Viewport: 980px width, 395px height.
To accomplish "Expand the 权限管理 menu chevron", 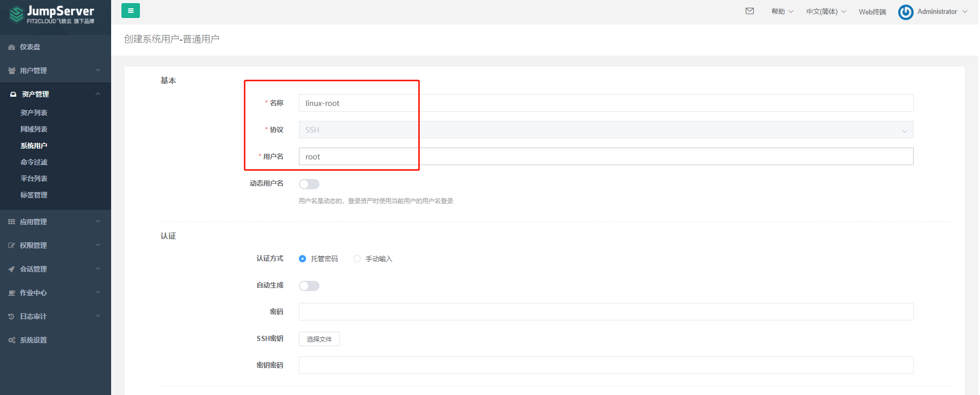I will pos(98,245).
